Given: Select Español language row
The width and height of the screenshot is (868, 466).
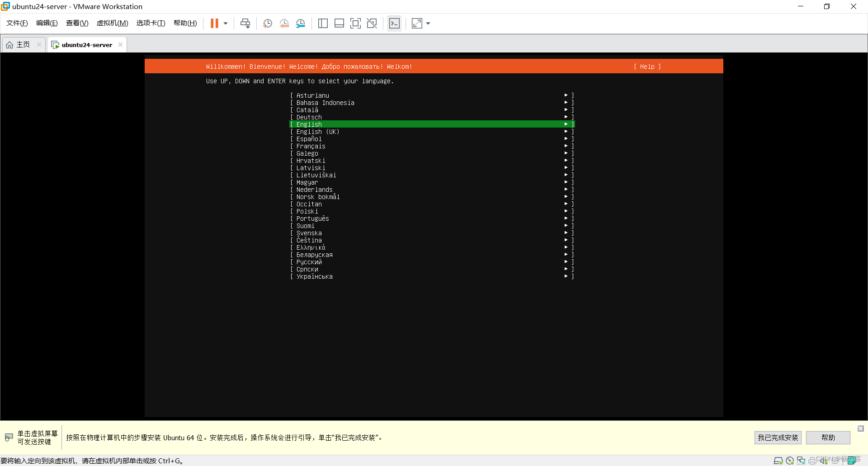Looking at the screenshot, I should [432, 139].
